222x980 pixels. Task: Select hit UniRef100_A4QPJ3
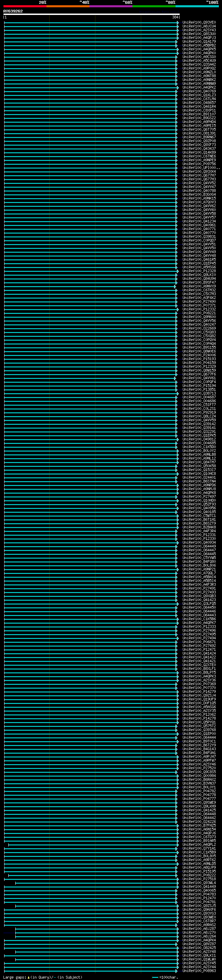click(x=199, y=38)
